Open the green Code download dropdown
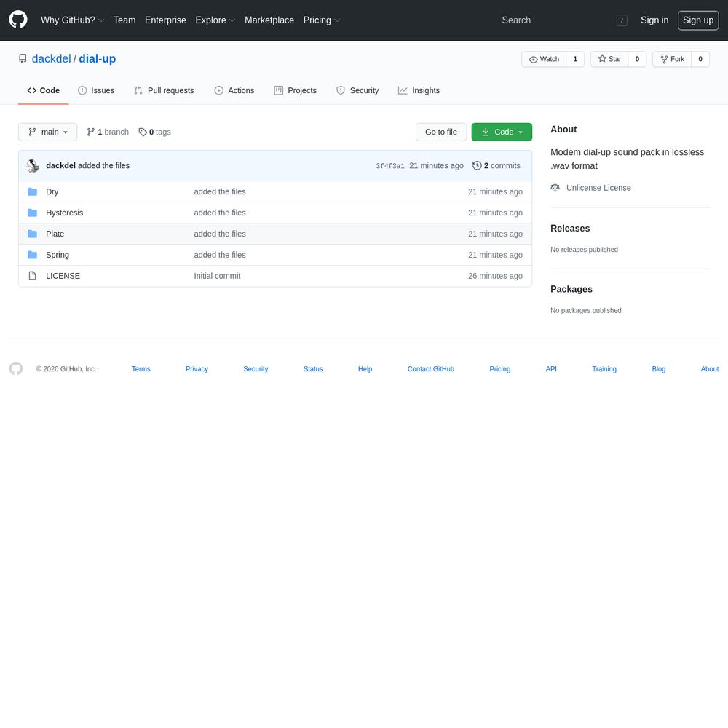This screenshot has width=728, height=728. click(x=502, y=132)
